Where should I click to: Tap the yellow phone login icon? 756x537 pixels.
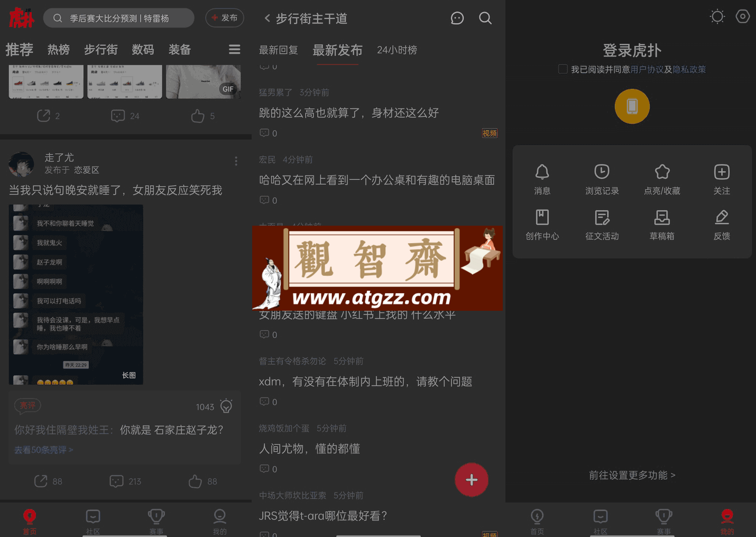point(632,106)
